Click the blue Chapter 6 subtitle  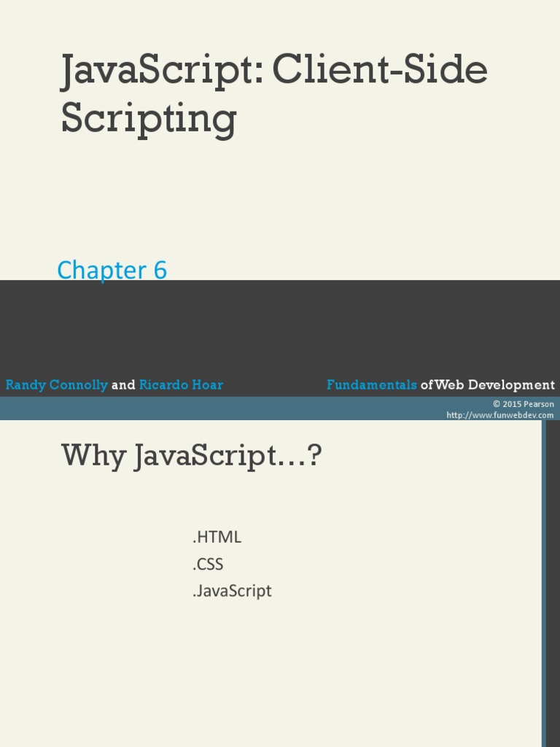coord(112,271)
